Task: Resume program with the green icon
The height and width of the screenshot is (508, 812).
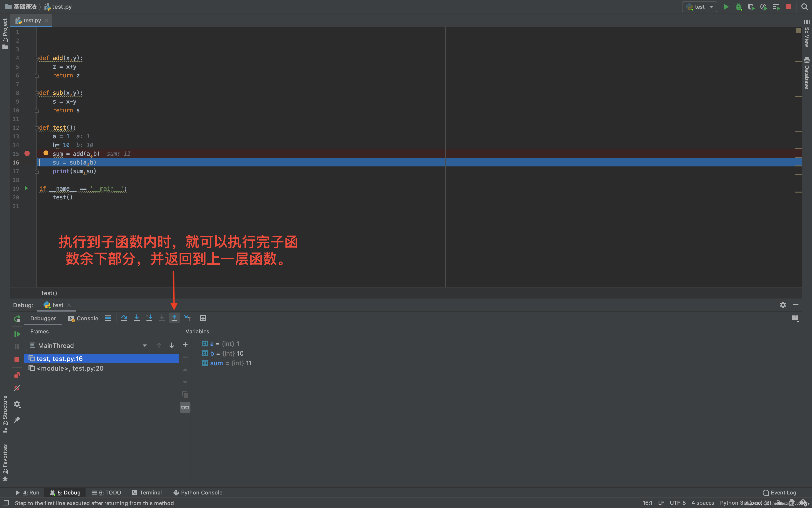Action: pos(17,334)
